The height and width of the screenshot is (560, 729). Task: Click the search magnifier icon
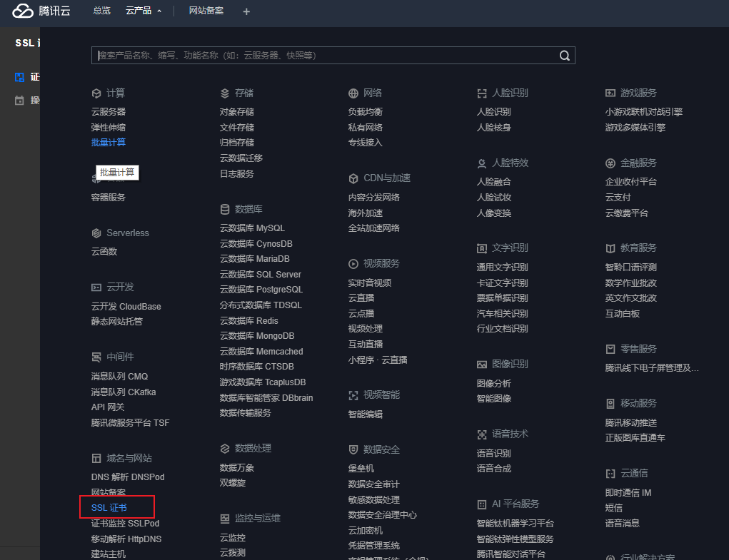[x=564, y=56]
